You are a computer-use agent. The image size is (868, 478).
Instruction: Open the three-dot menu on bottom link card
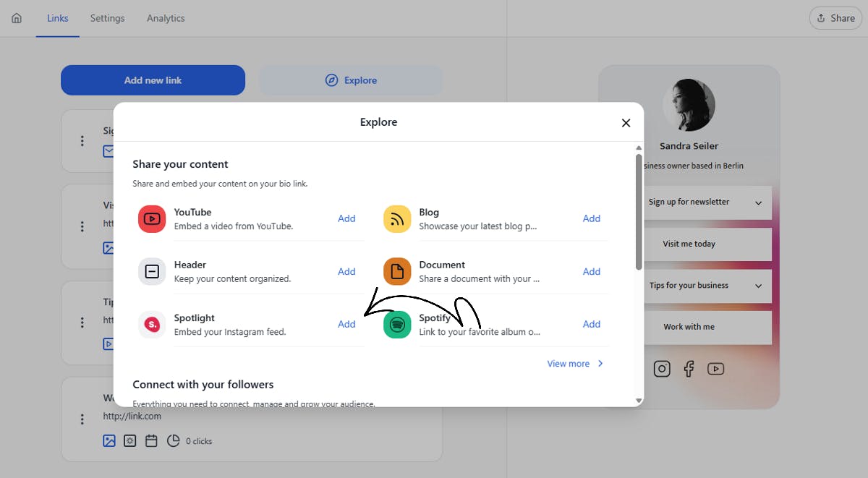[x=82, y=419]
